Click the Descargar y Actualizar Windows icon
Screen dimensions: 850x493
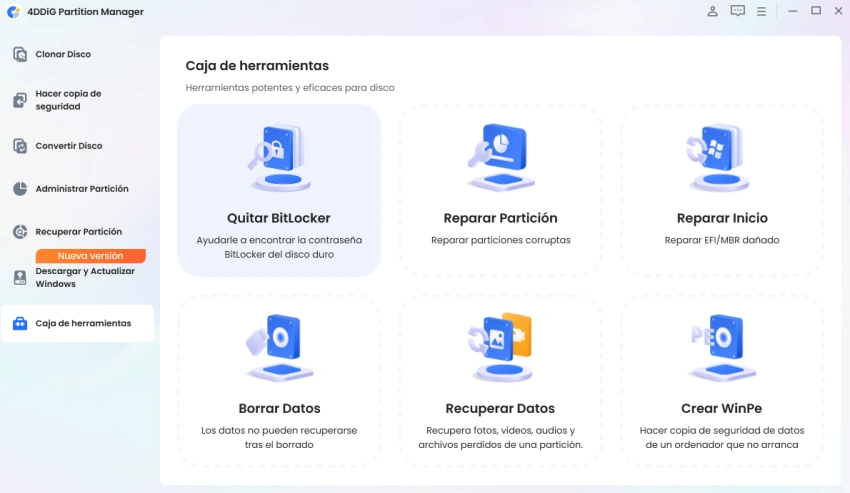click(x=20, y=278)
